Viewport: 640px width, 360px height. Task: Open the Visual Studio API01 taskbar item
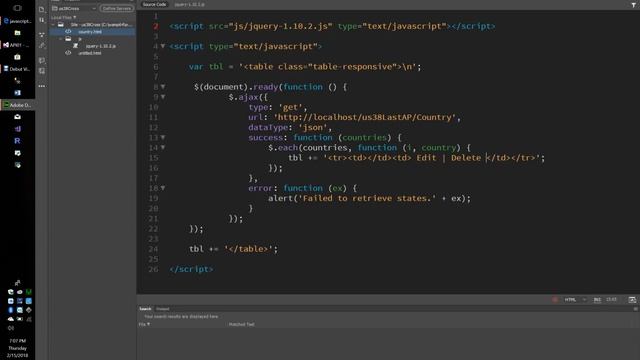17,45
